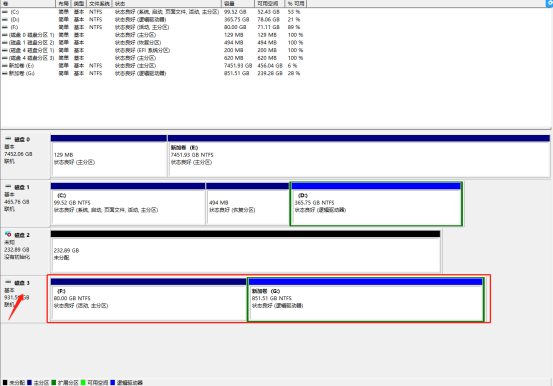Sort the list by the 类型 column header

click(x=79, y=4)
